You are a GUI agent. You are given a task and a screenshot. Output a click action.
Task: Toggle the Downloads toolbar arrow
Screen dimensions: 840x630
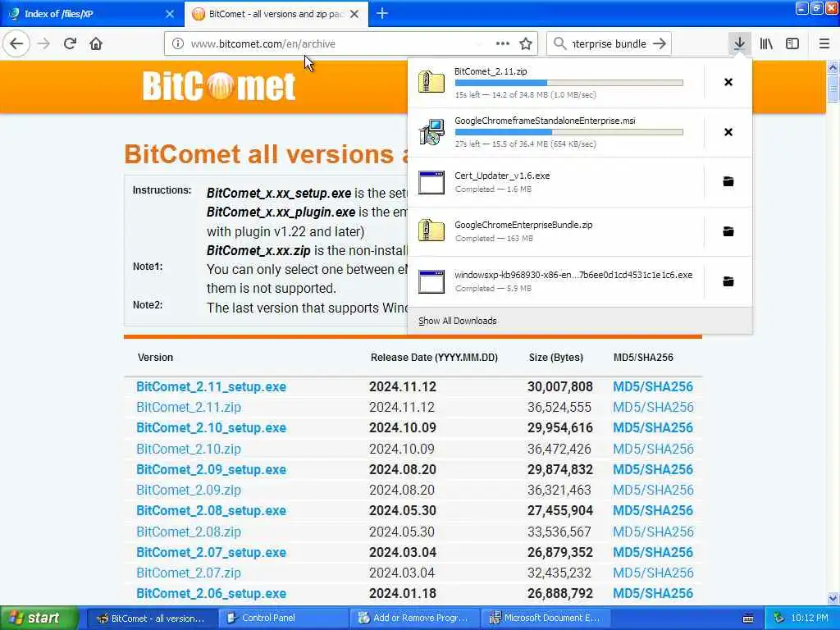point(739,44)
